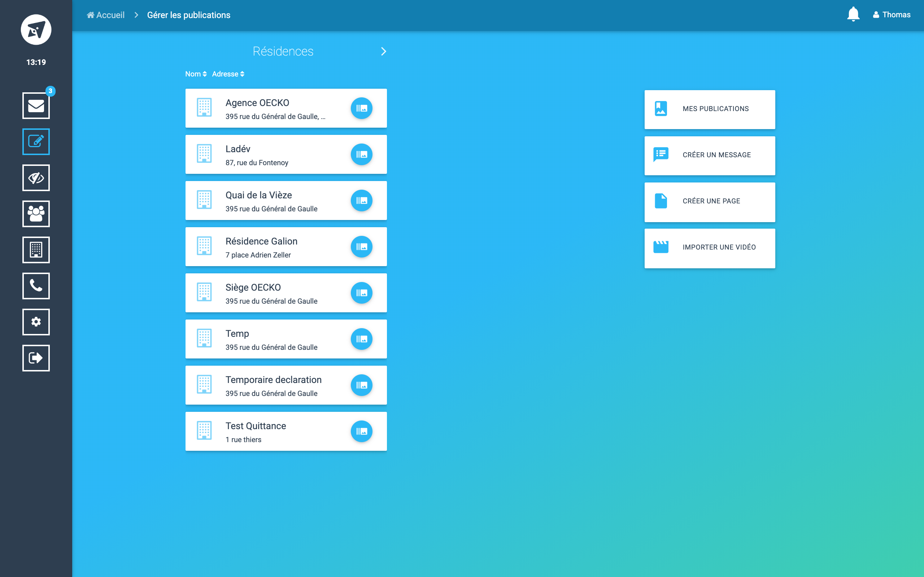Viewport: 924px width, 577px height.
Task: Expand the Résidences panel chevron
Action: [x=383, y=52]
